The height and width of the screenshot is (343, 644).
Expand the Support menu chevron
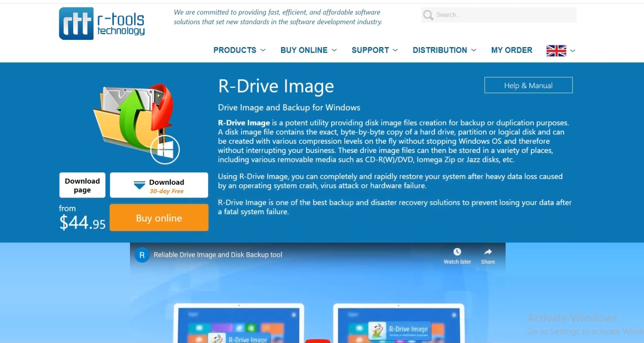(395, 50)
